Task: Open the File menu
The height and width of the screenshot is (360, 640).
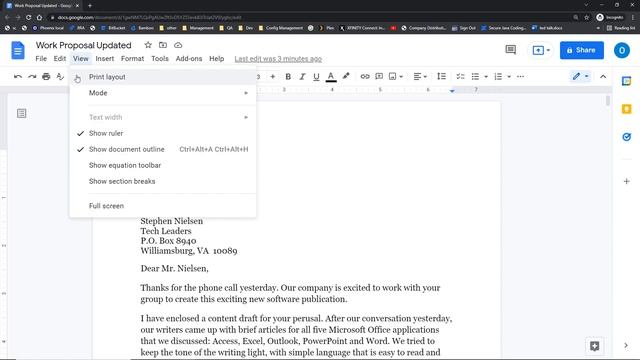Action: 41,58
